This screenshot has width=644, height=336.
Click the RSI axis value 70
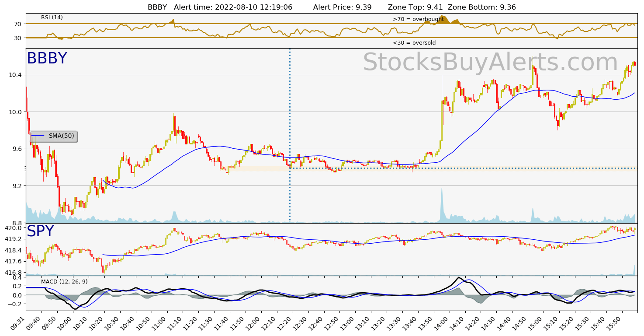(18, 24)
